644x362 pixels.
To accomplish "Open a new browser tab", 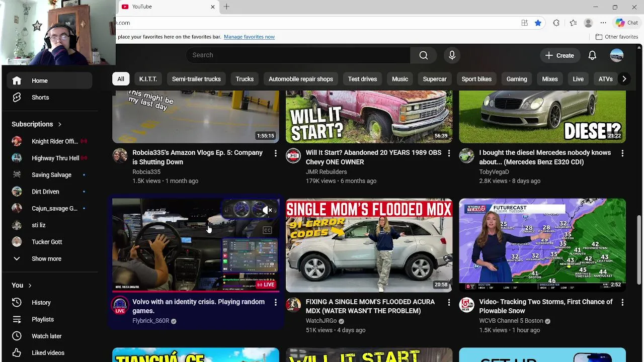I will pos(226,7).
